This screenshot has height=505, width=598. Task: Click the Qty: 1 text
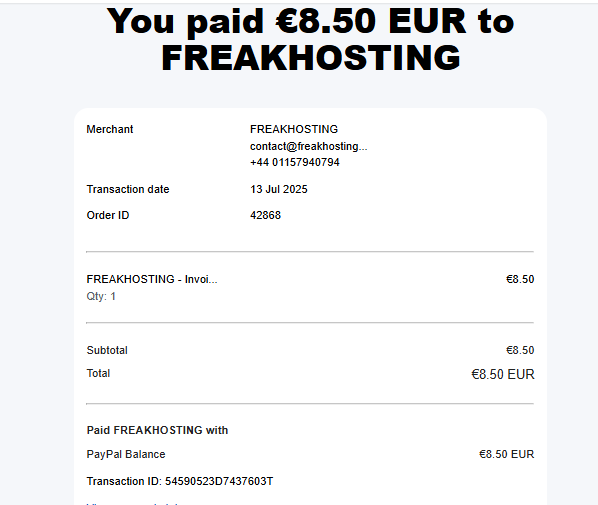click(x=101, y=296)
